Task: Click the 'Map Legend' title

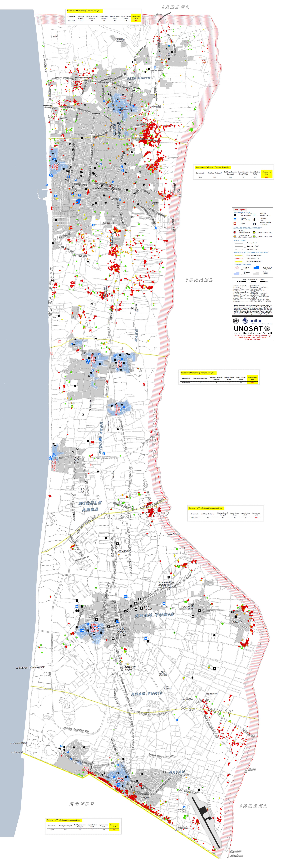Action: 240,210
